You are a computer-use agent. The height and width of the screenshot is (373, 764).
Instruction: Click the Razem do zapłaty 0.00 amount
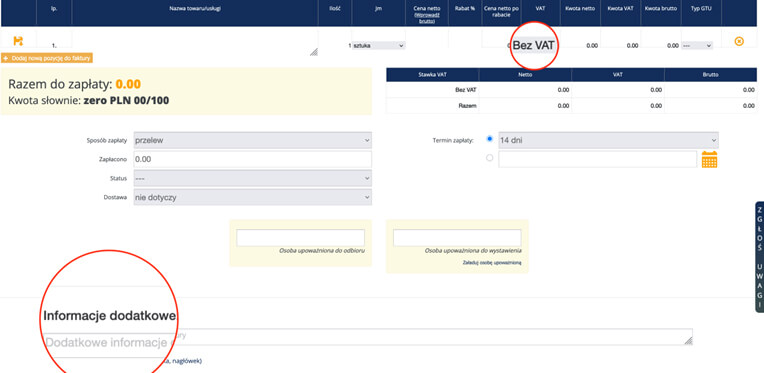(x=128, y=84)
